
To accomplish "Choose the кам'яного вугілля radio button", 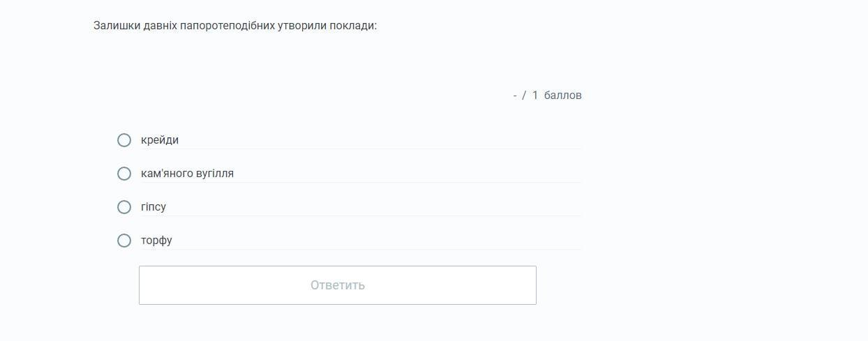I will pos(124,174).
